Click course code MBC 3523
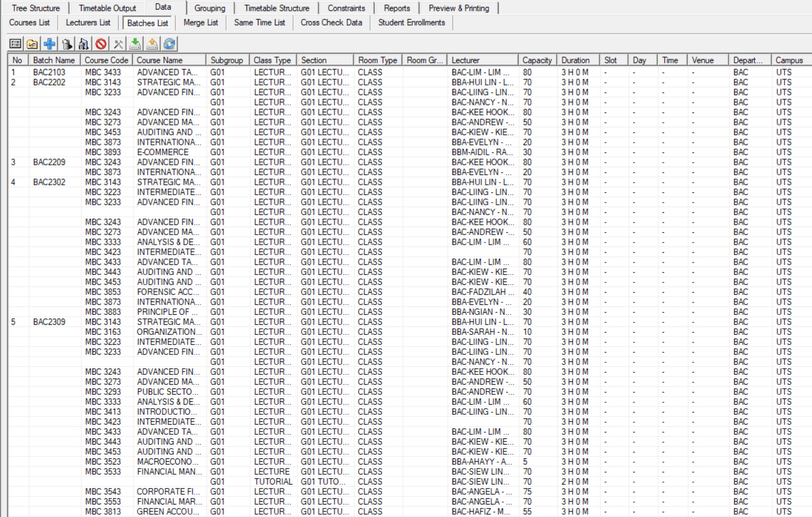Viewport: 812px width, 517px height. tap(103, 462)
